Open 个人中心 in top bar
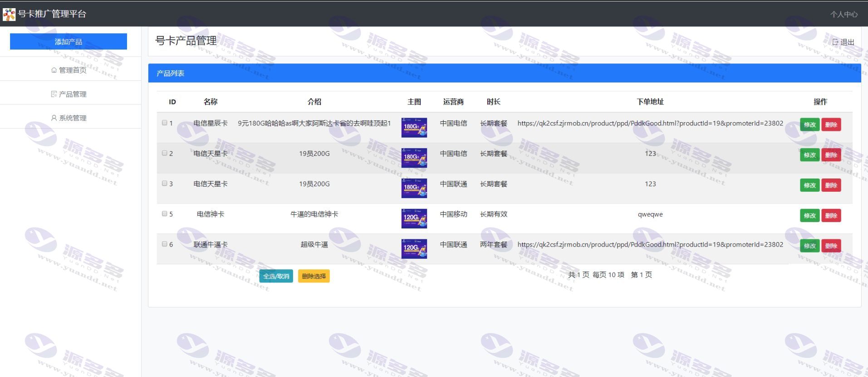The image size is (868, 377). pyautogui.click(x=844, y=14)
